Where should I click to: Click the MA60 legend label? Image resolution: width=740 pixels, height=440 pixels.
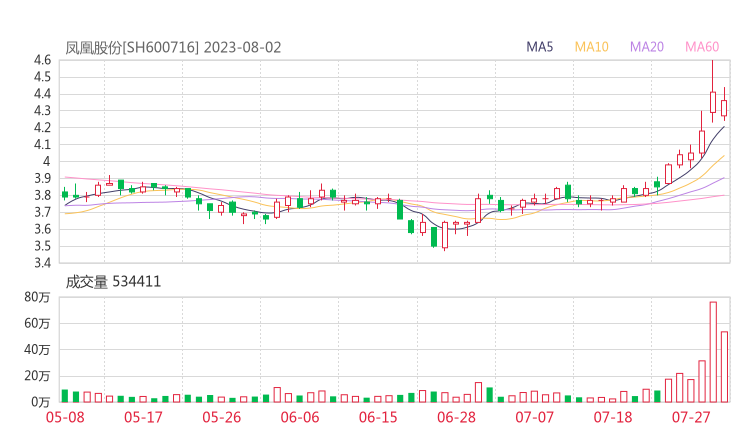[702, 47]
